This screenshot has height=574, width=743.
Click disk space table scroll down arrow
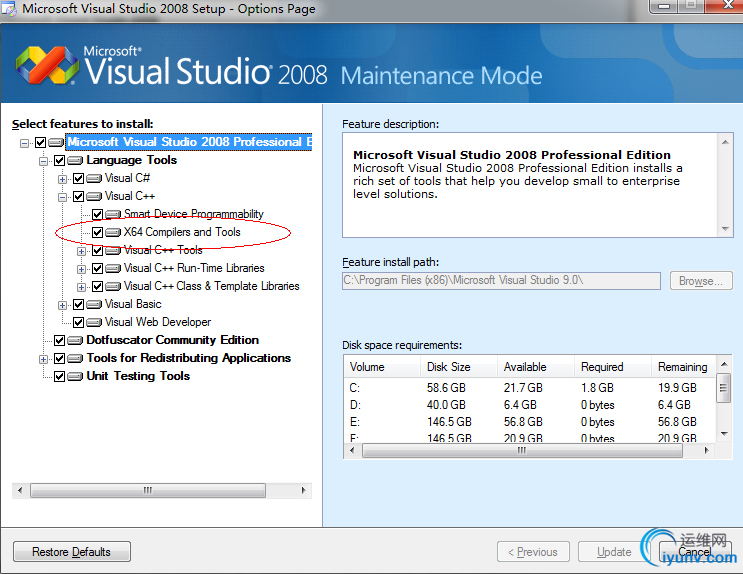[724, 434]
